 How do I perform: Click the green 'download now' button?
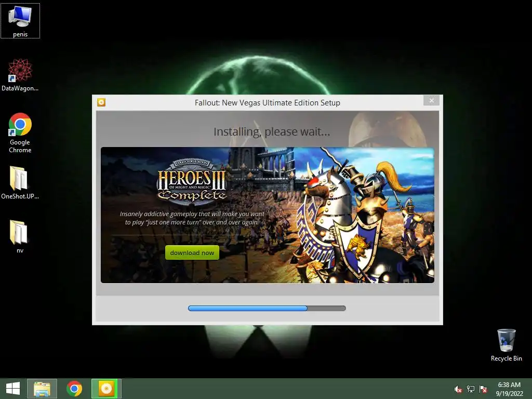[x=192, y=253]
